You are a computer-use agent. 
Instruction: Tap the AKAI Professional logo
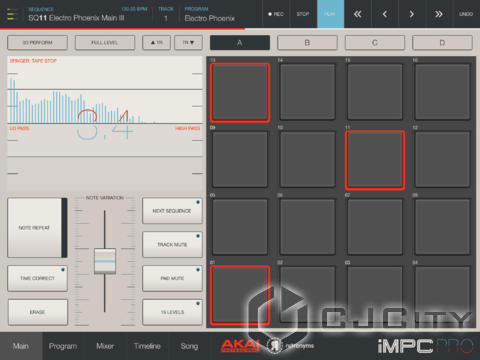pos(240,346)
